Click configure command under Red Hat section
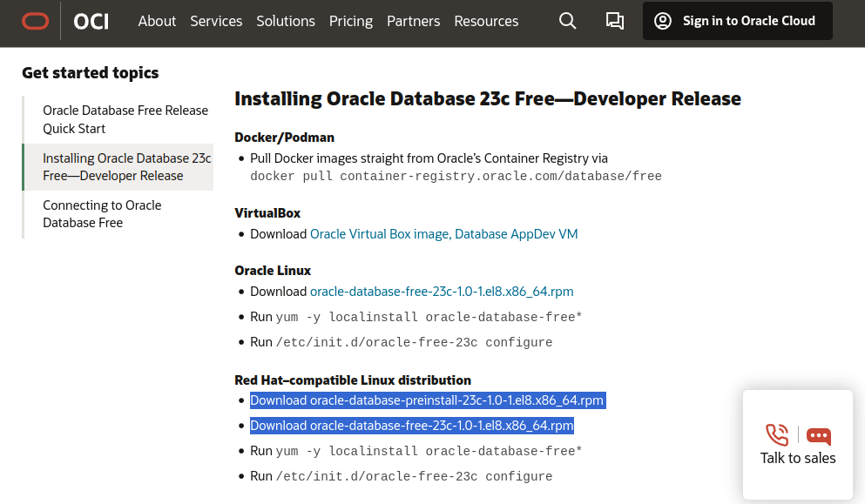Image resolution: width=865 pixels, height=504 pixels. coord(415,476)
